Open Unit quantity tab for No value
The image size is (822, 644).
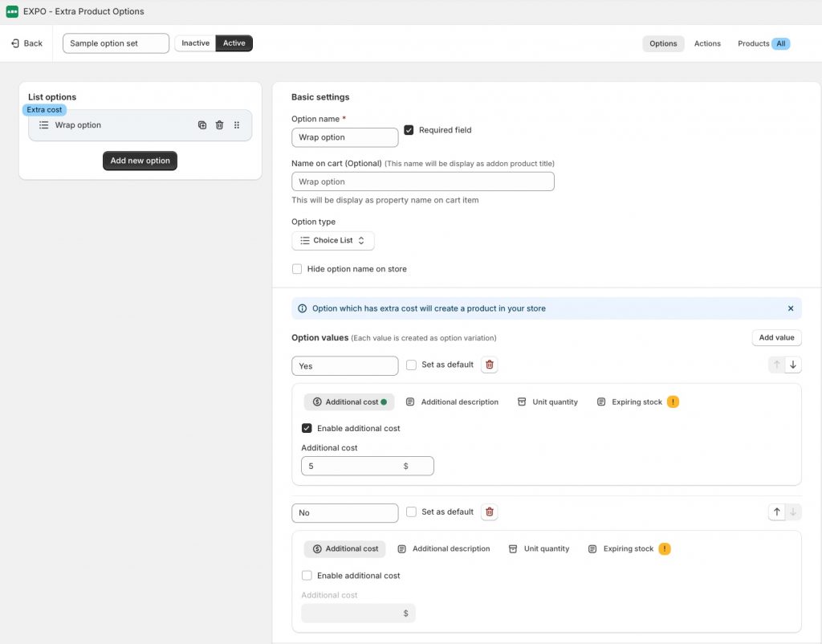pyautogui.click(x=539, y=549)
